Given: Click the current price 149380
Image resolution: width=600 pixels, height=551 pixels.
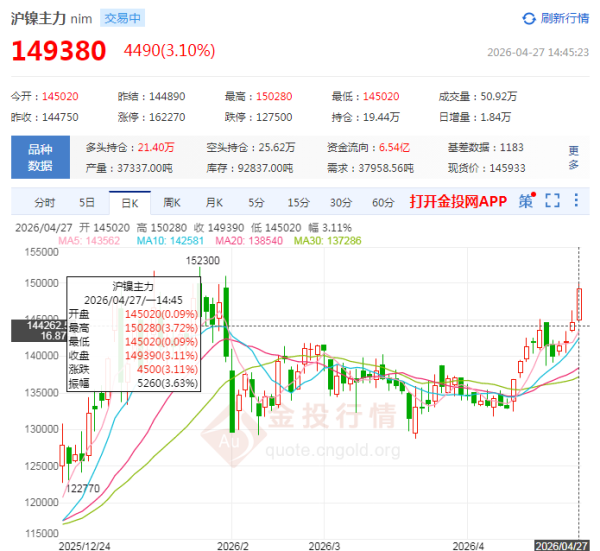Looking at the screenshot, I should [59, 51].
